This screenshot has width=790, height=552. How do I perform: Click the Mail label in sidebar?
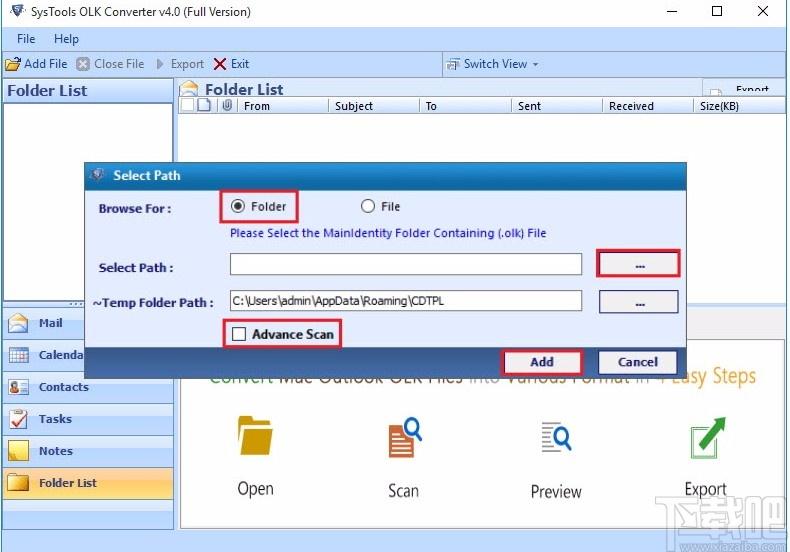pyautogui.click(x=51, y=323)
